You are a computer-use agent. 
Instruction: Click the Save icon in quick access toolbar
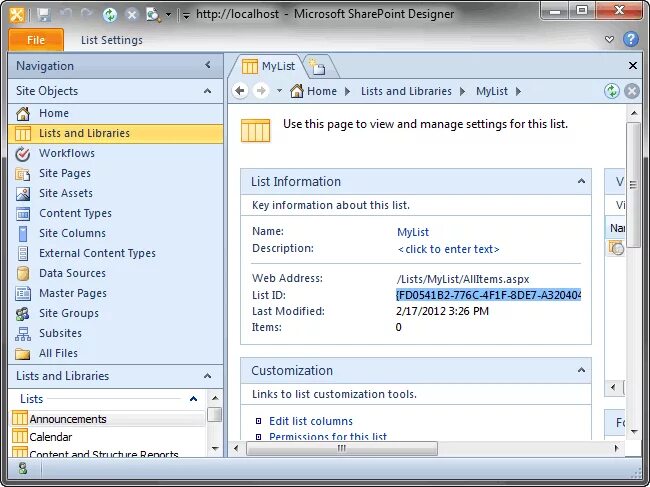click(x=43, y=15)
